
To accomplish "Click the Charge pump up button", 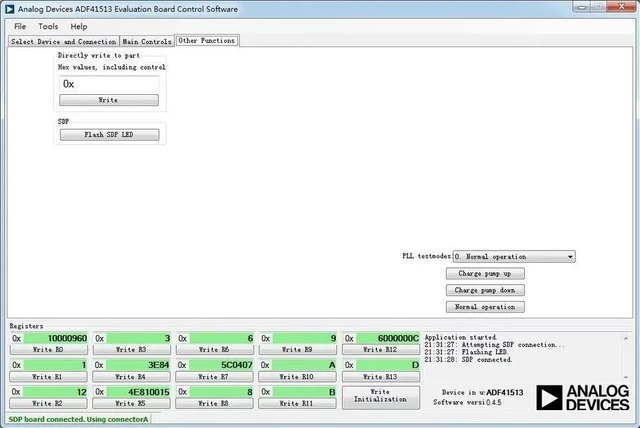I will click(x=485, y=273).
